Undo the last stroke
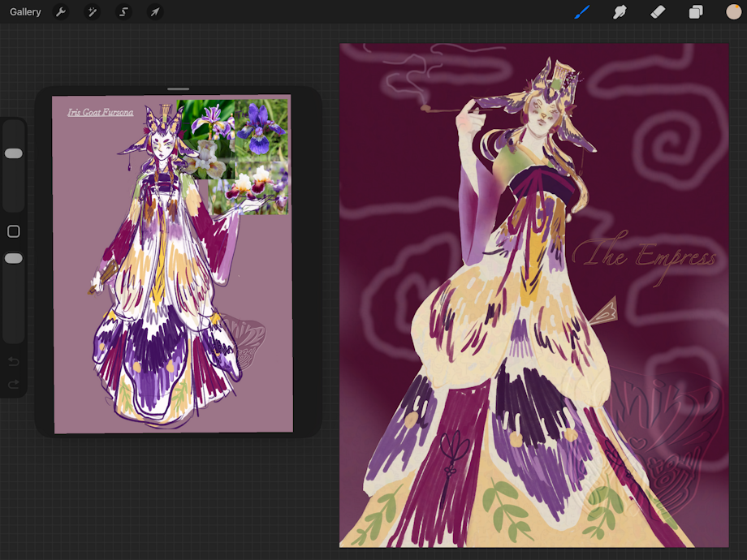The height and width of the screenshot is (560, 747). coord(13,362)
